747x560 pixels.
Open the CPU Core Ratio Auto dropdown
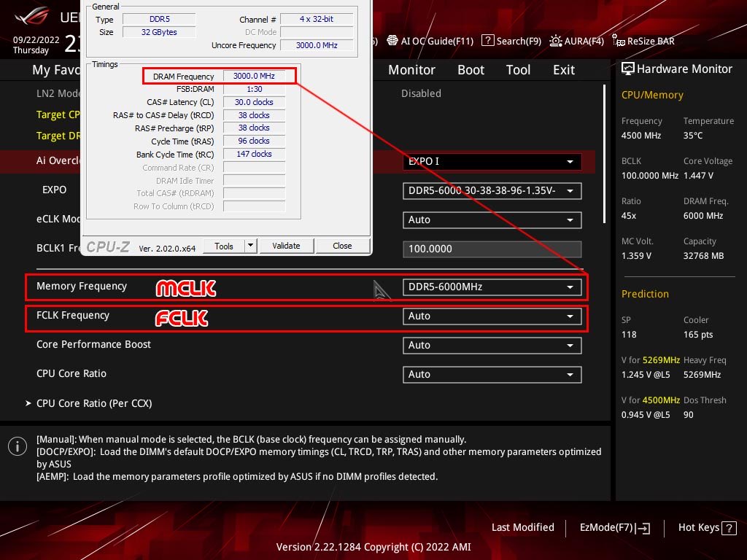492,374
